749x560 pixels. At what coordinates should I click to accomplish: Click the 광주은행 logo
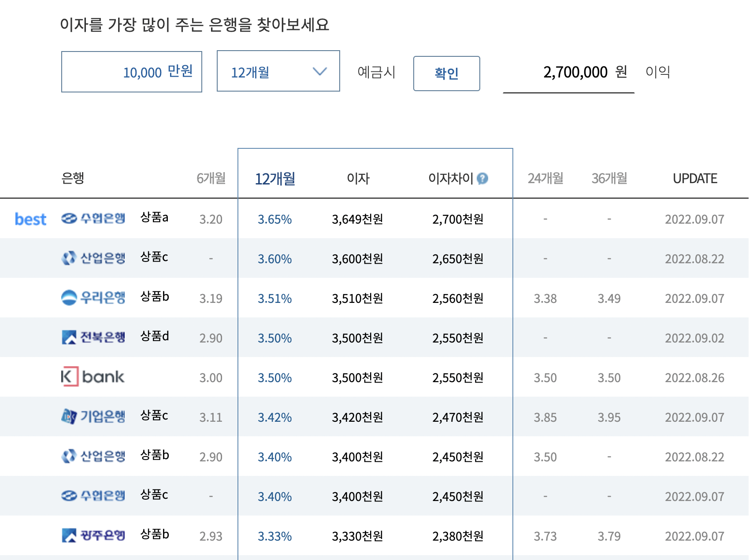click(93, 535)
